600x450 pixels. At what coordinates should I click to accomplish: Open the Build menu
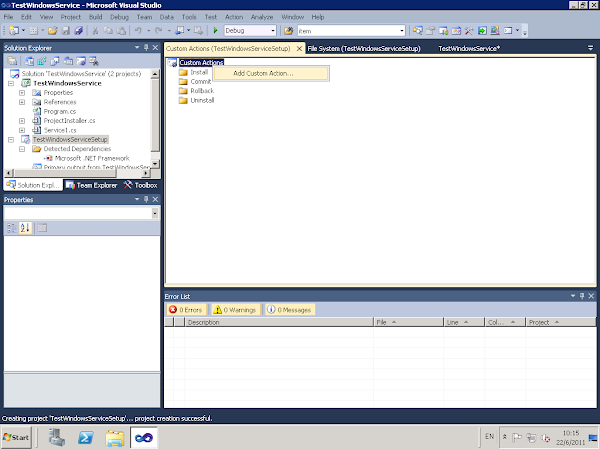[96, 17]
